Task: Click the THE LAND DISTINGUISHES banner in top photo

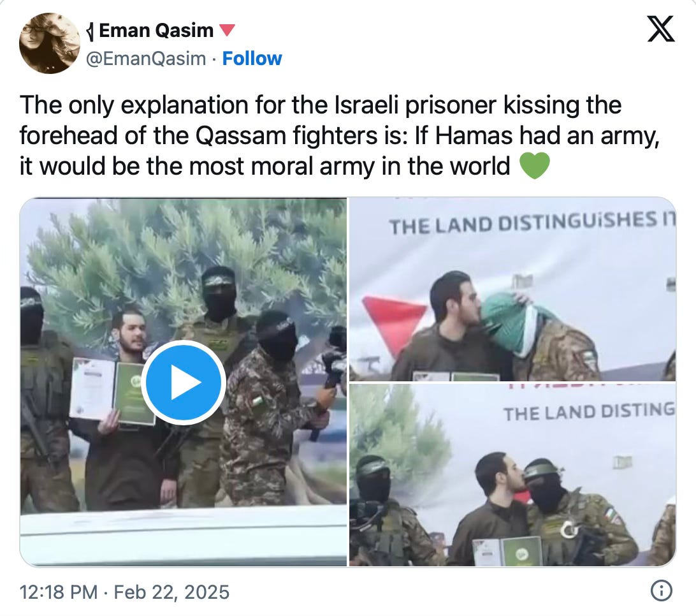Action: coord(532,223)
